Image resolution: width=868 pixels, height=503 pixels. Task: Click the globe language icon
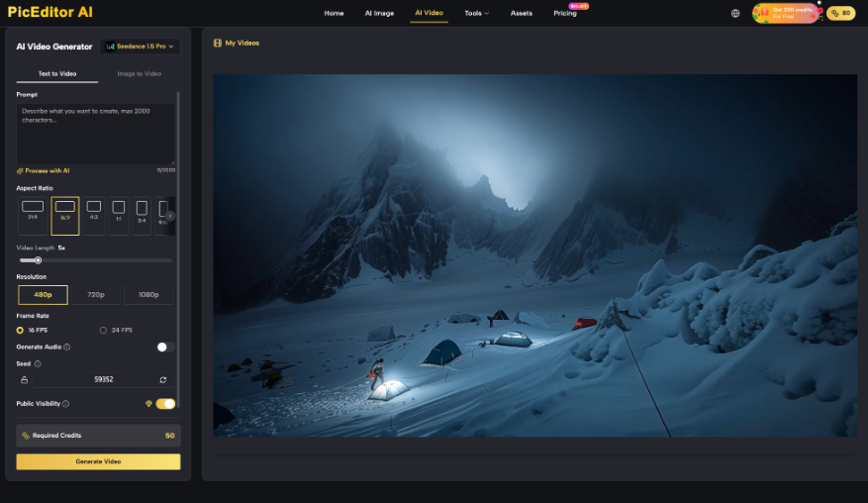tap(735, 13)
